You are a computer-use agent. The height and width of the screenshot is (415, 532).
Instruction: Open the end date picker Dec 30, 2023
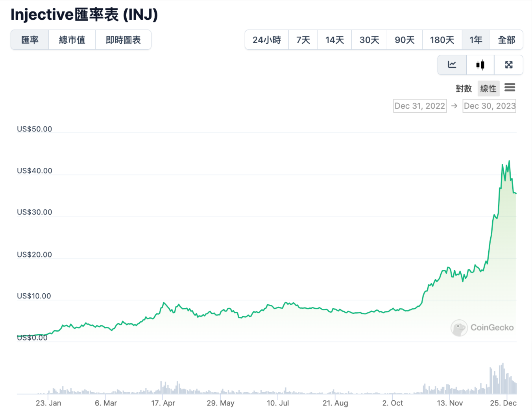point(489,106)
